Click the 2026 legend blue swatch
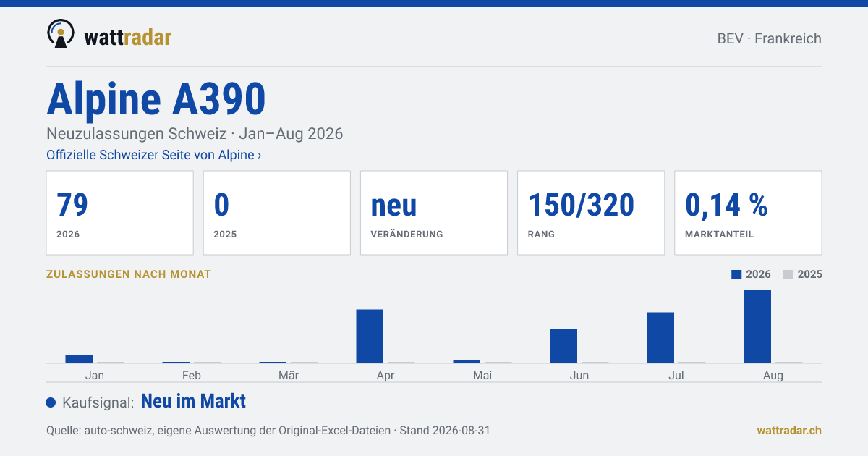This screenshot has width=868, height=456. [736, 274]
